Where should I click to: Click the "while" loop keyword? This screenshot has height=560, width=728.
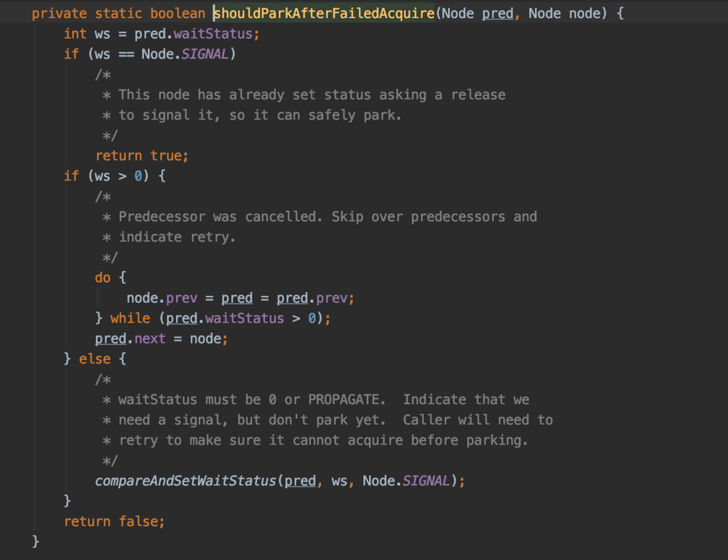tap(130, 318)
